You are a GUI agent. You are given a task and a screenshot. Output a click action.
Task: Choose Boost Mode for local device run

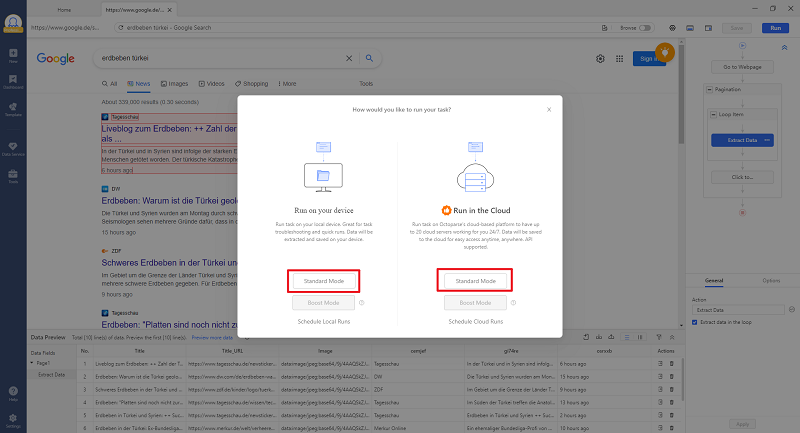323,303
